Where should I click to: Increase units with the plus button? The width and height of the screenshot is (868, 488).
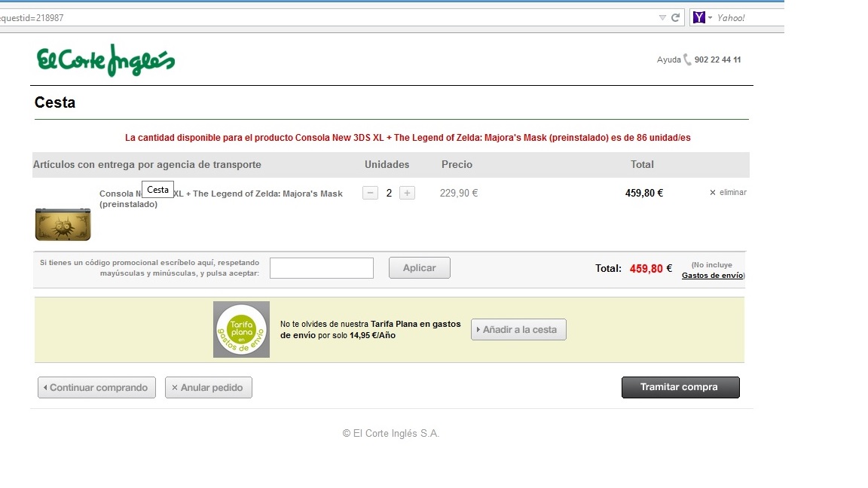click(x=407, y=193)
